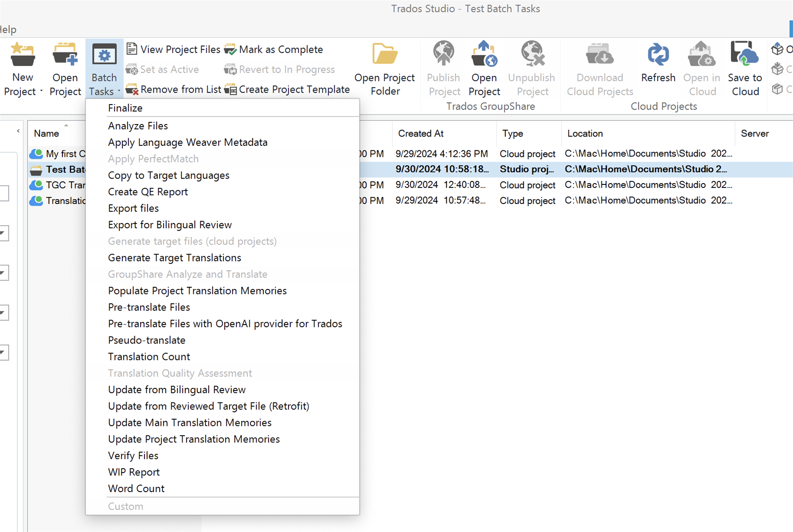Screen dimensions: 793x532
Task: Sort by Type column header
Action: (513, 133)
